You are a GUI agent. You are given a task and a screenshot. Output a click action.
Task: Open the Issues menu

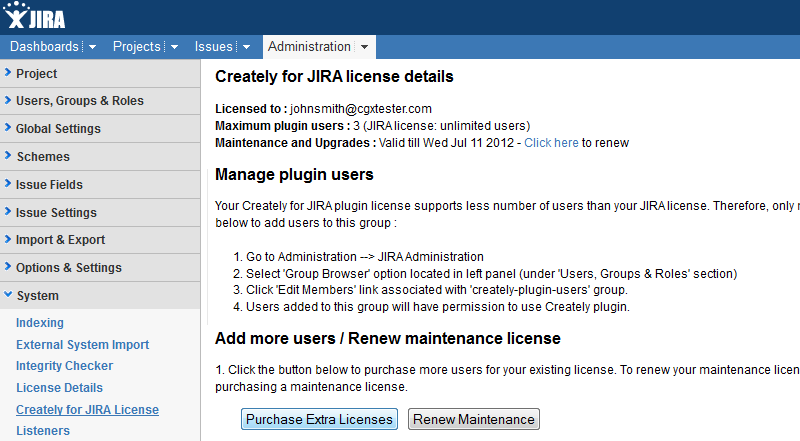pos(214,46)
